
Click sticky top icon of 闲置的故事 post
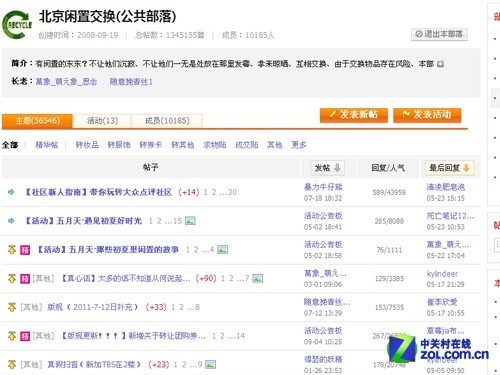(12, 250)
